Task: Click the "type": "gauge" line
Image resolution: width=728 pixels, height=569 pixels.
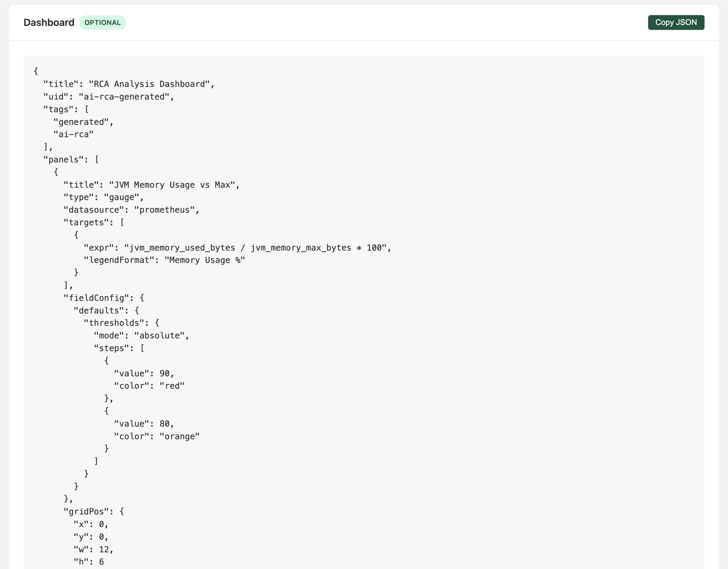Action: [104, 197]
